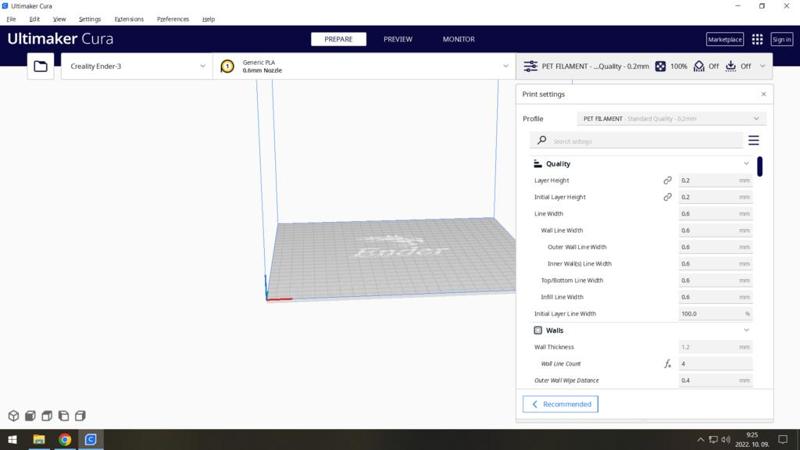Open PET FILAMENT profile dropdown
The image size is (800, 450).
coord(671,118)
